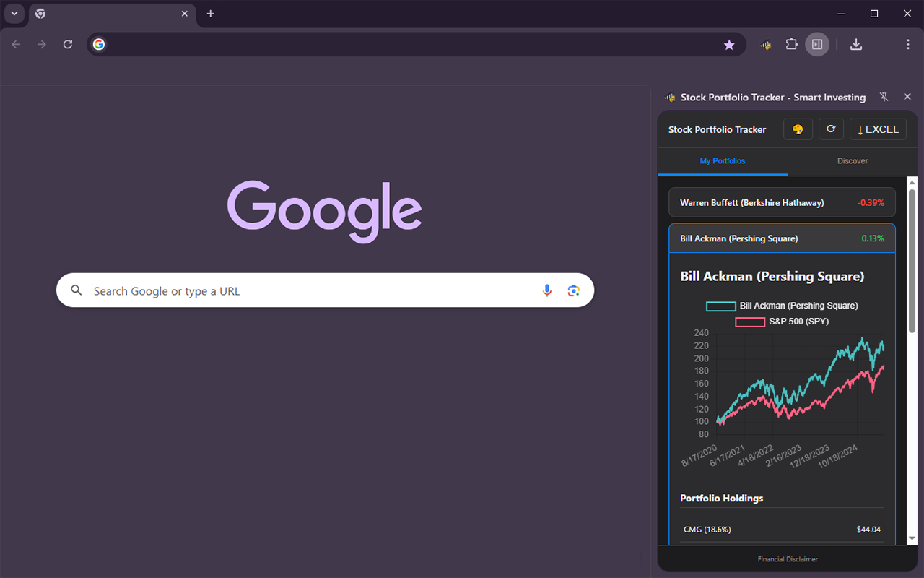Download portfolio as EXCEL
924x578 pixels.
tap(879, 129)
